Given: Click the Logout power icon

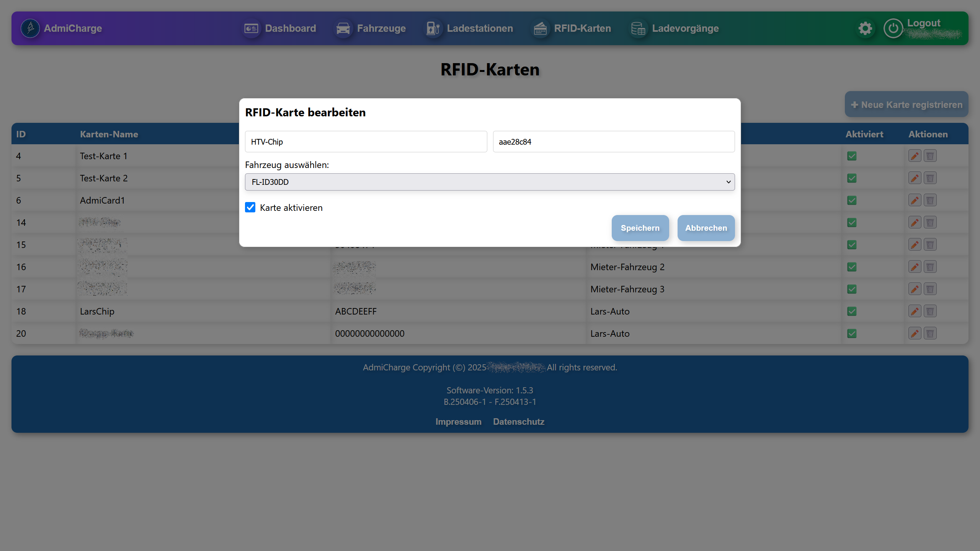Looking at the screenshot, I should coord(893,28).
